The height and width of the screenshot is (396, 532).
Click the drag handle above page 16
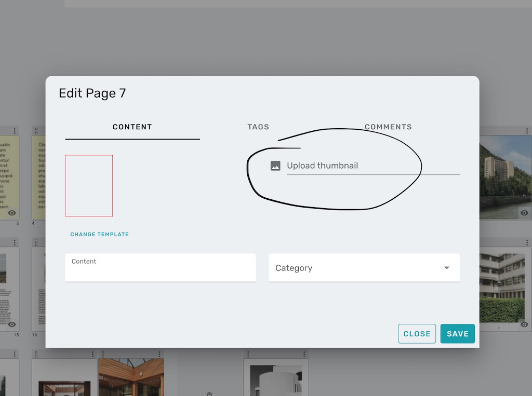36,242
